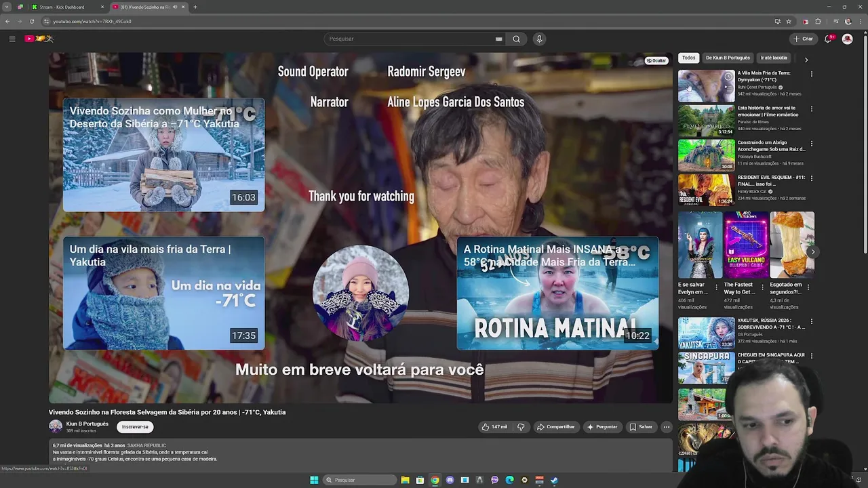Open Chrome three-dot menu
Image resolution: width=868 pixels, height=488 pixels.
pos(861,21)
